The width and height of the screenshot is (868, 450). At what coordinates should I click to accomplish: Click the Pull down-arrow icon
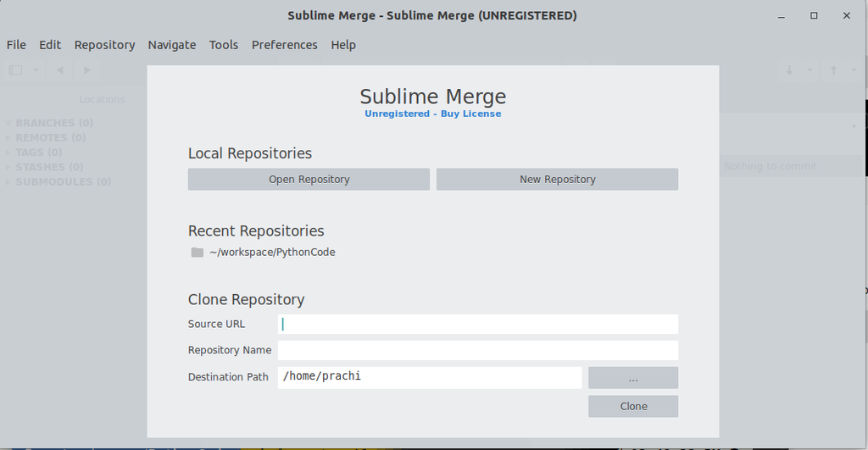(789, 70)
